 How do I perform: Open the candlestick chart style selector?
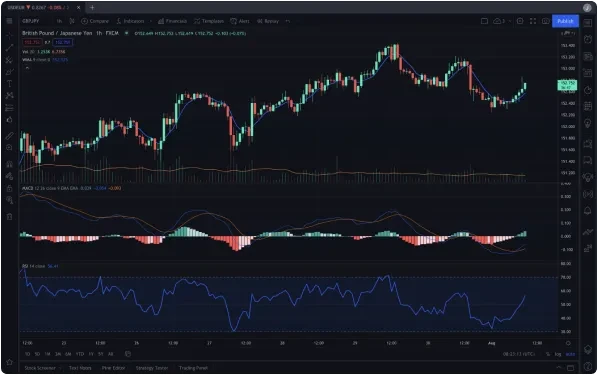72,21
